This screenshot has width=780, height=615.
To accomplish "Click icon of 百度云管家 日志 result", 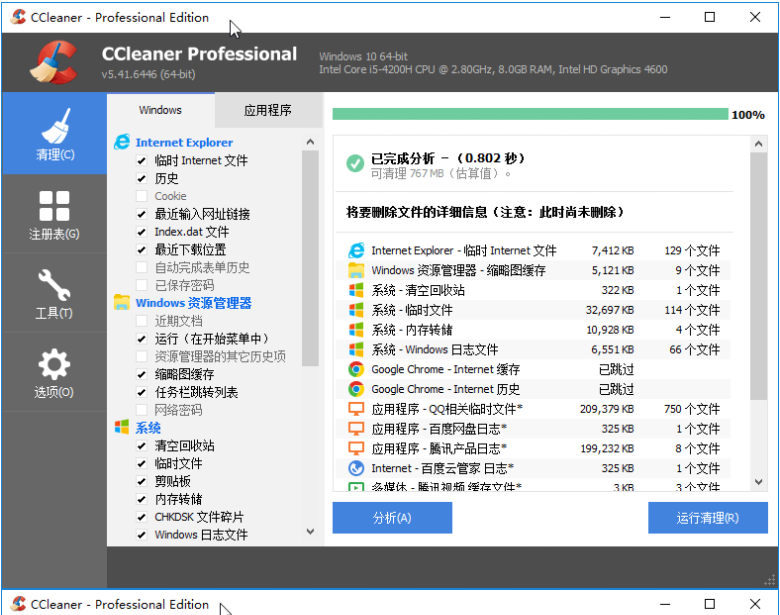I will coord(356,468).
